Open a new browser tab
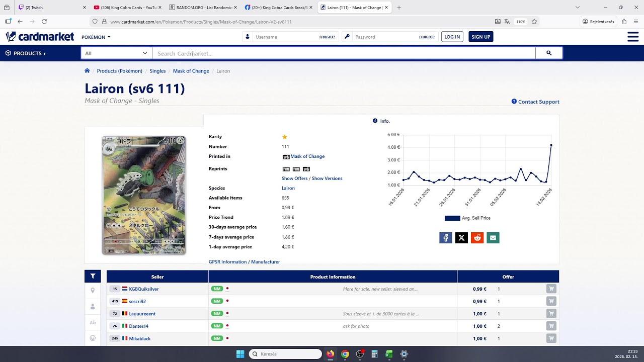 pos(399,8)
